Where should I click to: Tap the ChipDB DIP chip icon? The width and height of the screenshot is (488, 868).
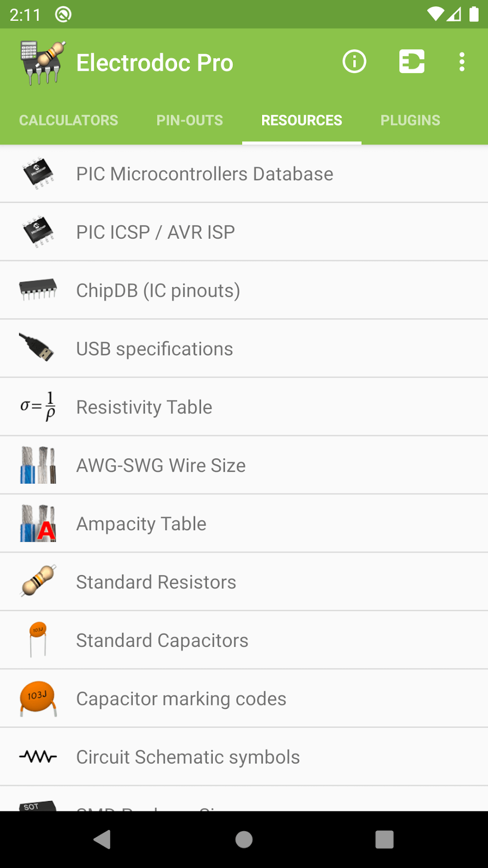[38, 289]
